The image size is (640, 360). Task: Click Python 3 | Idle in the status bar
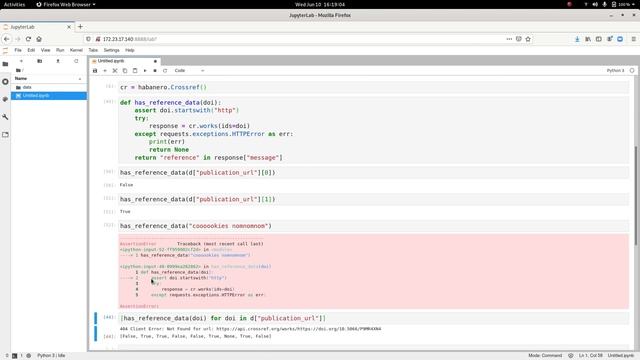[x=51, y=356]
